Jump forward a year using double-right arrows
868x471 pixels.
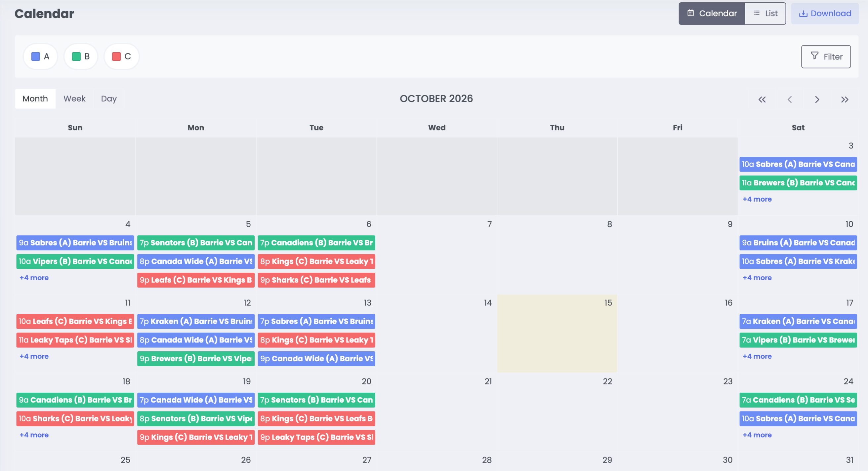tap(845, 99)
